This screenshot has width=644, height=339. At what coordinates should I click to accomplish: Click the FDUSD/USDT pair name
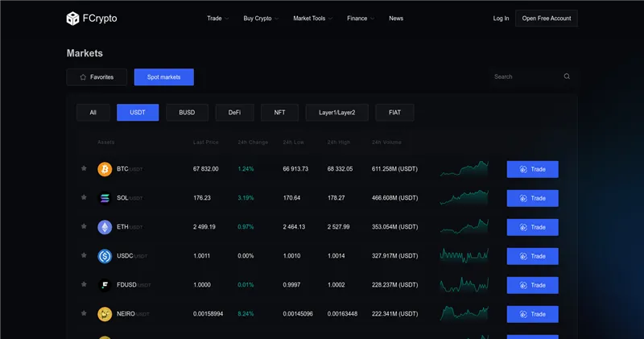[x=134, y=285]
